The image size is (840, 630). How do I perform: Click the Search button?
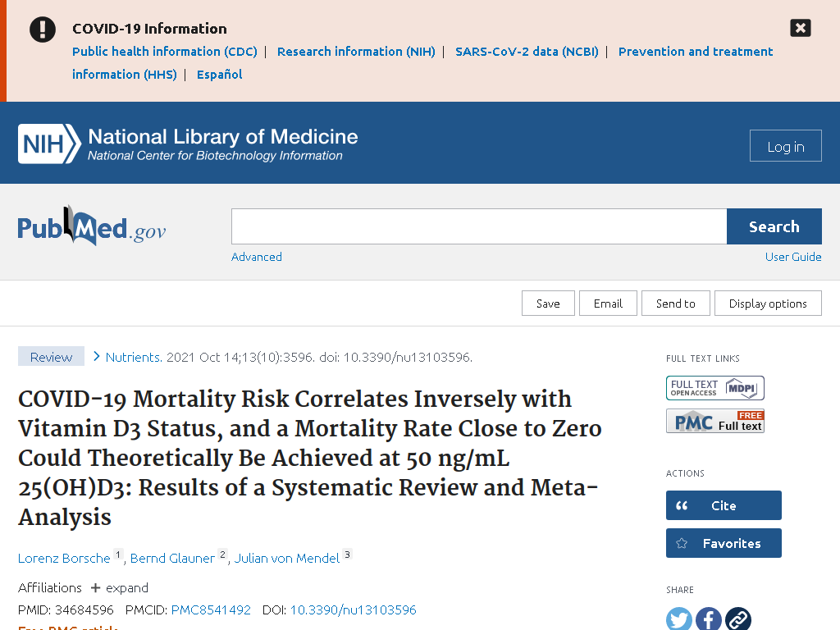(x=774, y=226)
